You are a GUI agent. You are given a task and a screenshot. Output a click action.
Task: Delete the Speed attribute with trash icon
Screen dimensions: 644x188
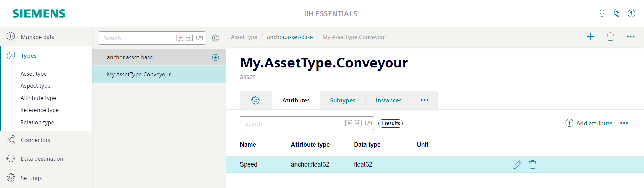532,164
